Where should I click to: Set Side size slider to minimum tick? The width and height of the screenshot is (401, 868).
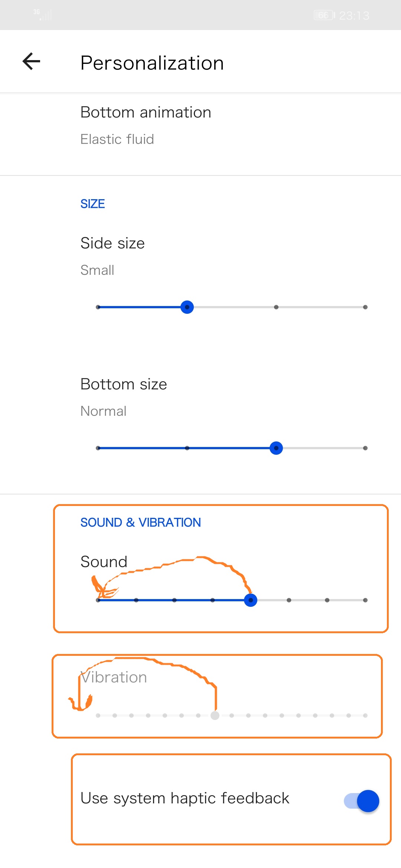tap(98, 307)
